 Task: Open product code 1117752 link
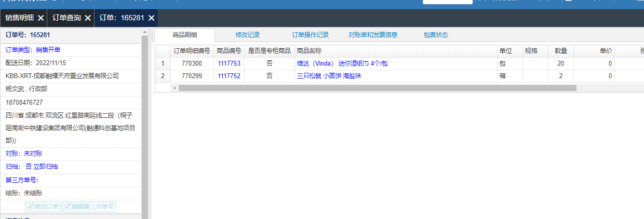(229, 76)
